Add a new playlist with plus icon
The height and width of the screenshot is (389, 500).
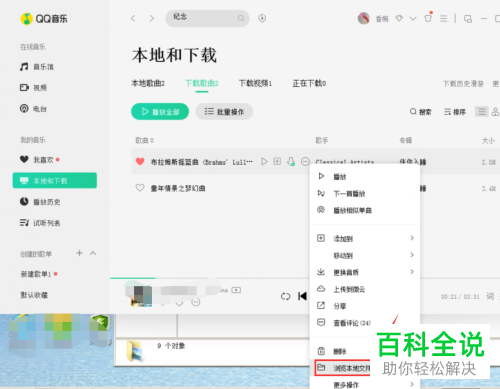(x=79, y=253)
